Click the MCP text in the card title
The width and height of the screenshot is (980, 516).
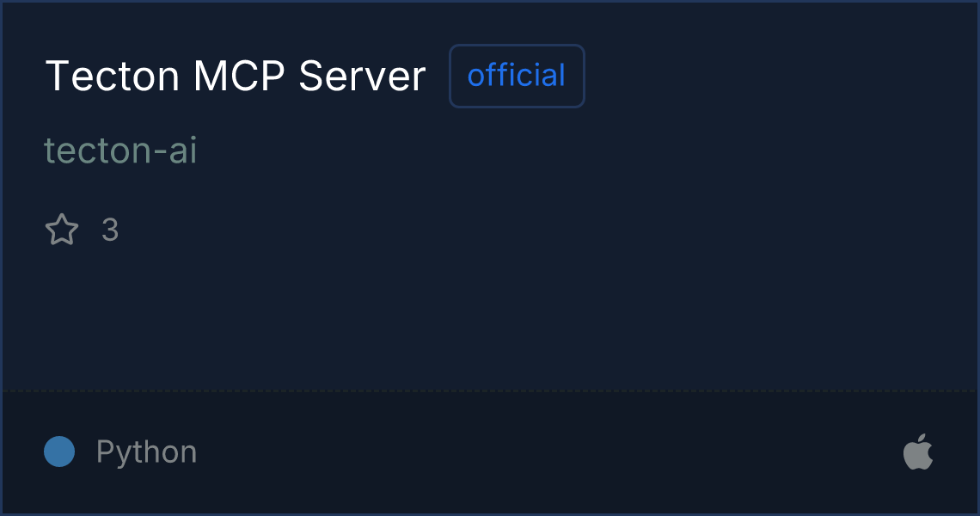point(239,77)
